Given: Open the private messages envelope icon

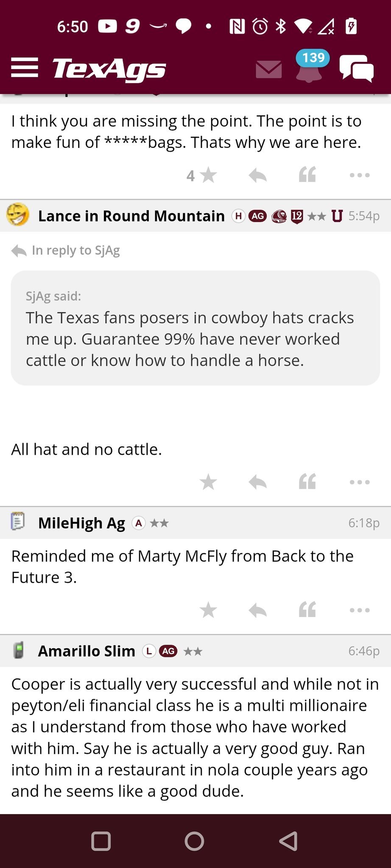Looking at the screenshot, I should [268, 69].
